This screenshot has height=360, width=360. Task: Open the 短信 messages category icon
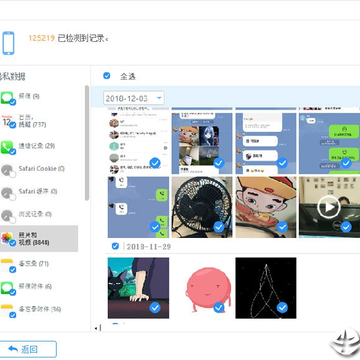[7, 98]
